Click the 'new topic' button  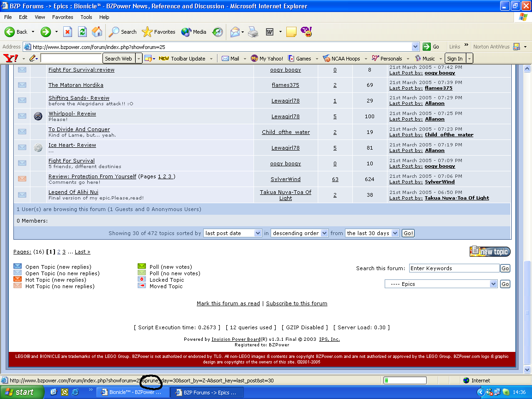click(x=490, y=251)
